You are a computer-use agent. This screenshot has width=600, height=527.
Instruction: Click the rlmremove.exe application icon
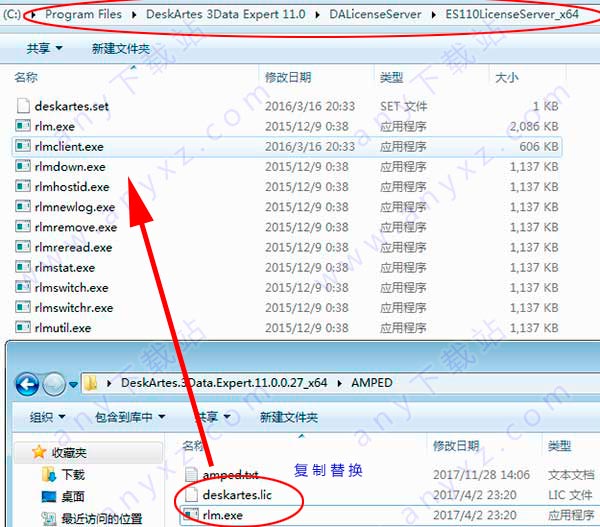[x=23, y=227]
